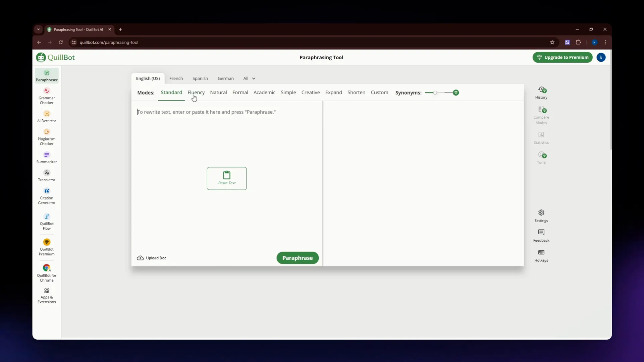Open Settings panel
The height and width of the screenshot is (362, 644).
click(541, 215)
